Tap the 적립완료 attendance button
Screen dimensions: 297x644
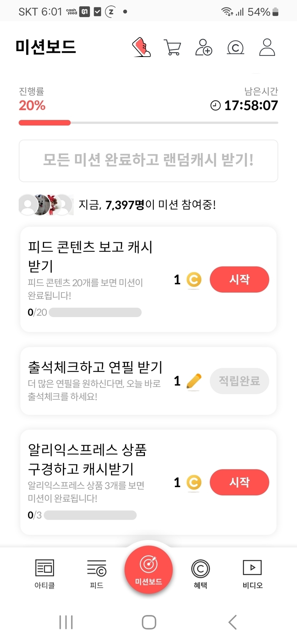239,381
